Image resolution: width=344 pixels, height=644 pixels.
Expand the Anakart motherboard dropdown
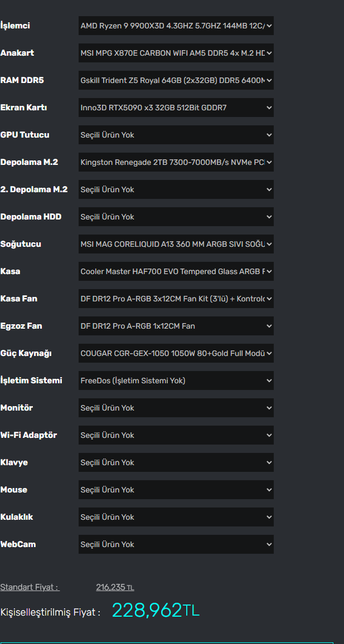(176, 53)
